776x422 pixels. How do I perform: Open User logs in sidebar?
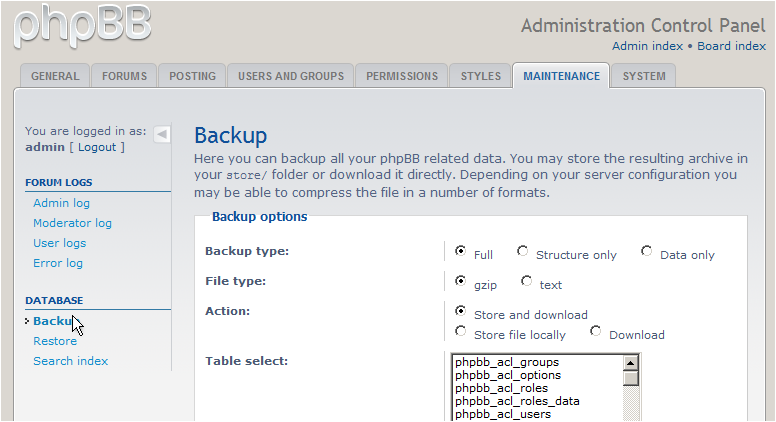point(59,243)
